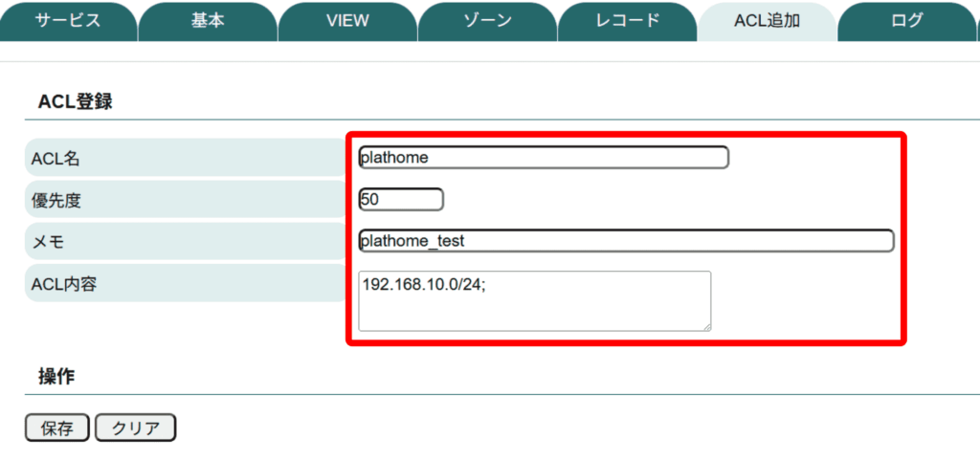Switch to the 基本 tab
980x460 pixels.
coord(208,21)
